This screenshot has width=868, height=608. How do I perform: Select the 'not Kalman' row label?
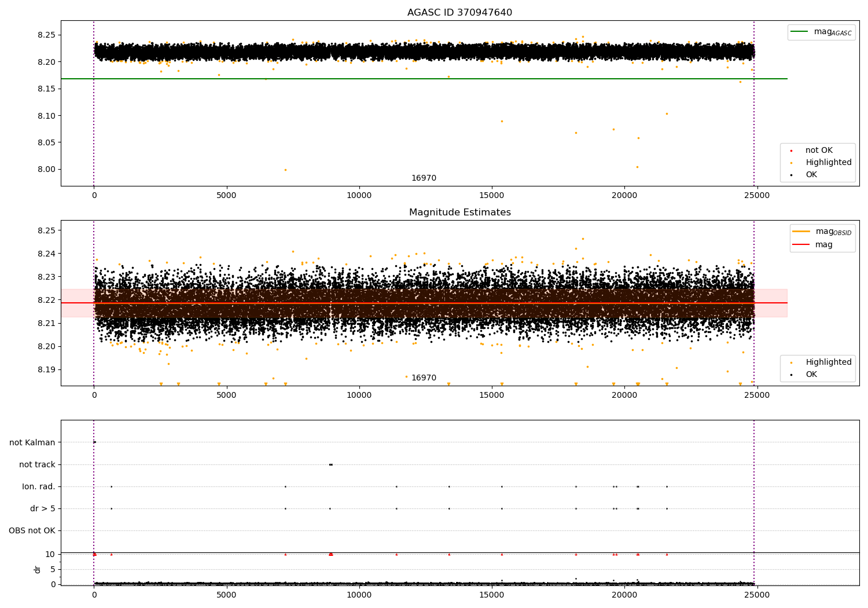(32, 442)
